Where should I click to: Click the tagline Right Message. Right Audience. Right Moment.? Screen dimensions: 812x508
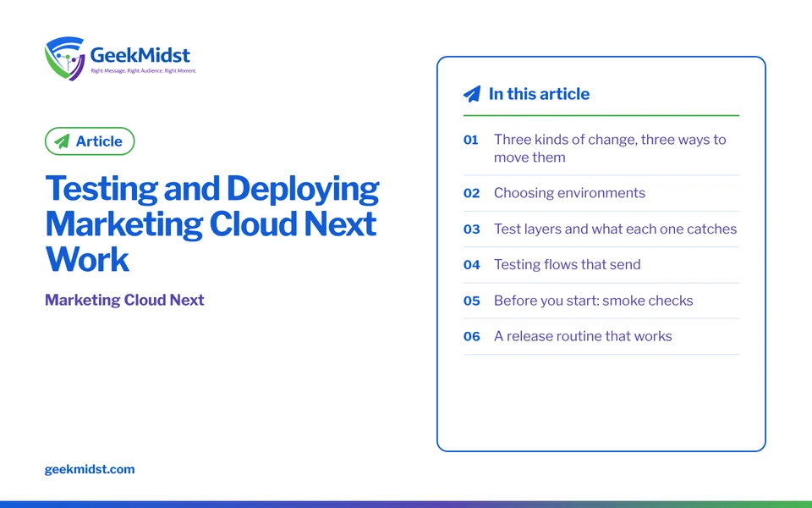pyautogui.click(x=144, y=70)
